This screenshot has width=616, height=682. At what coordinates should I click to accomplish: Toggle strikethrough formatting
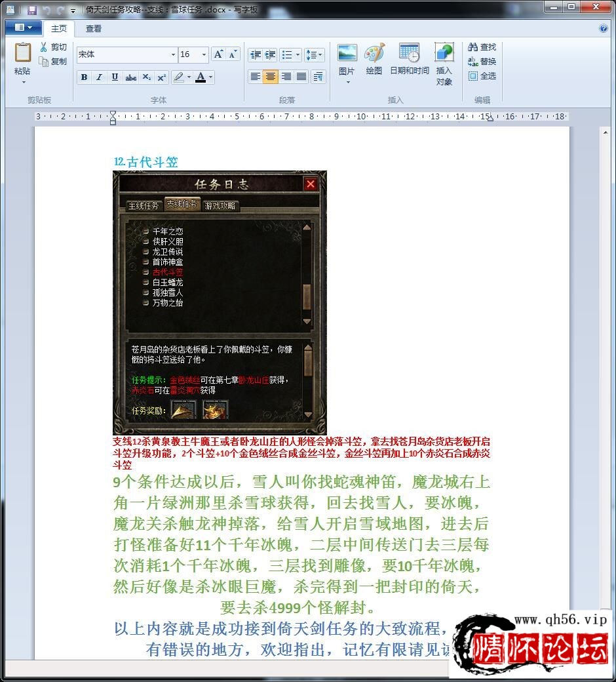point(130,77)
